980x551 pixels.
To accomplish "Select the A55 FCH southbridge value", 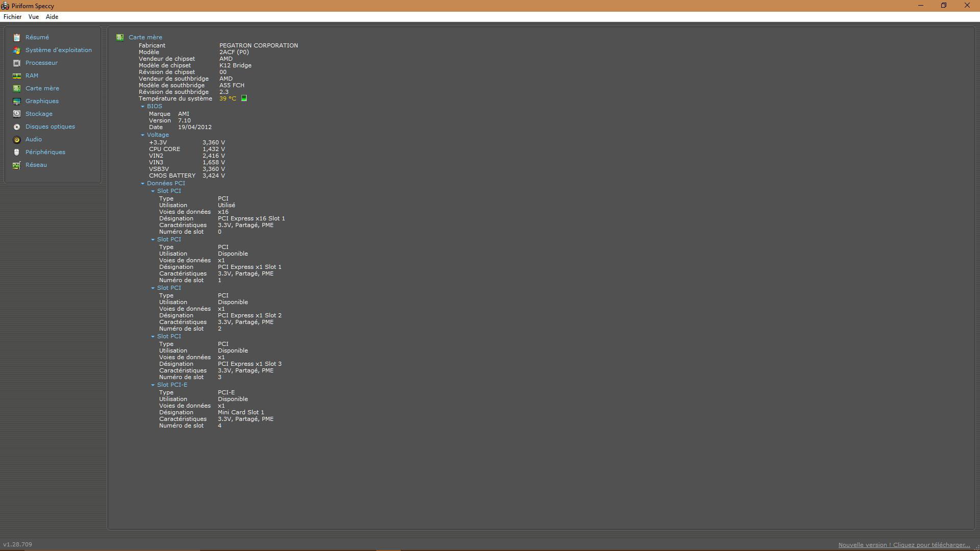I will tap(232, 85).
